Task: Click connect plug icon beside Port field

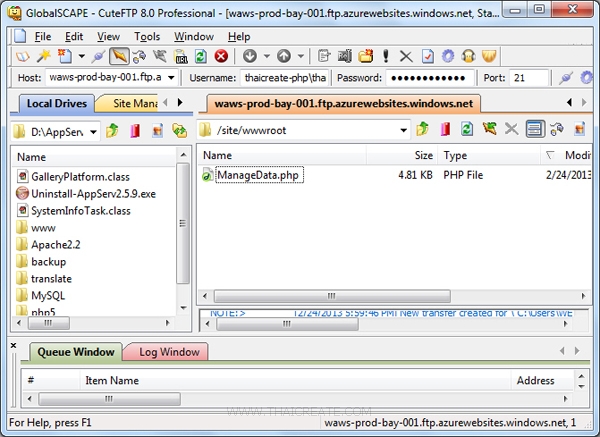Action: click(x=566, y=78)
